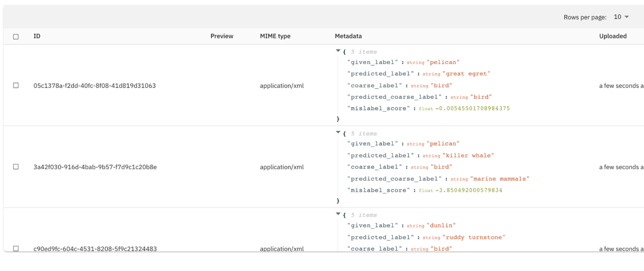Screen dimensions: 644x271
Task: Select checkbox for row 3a42f030-916d-4bab
Action: (x=16, y=167)
